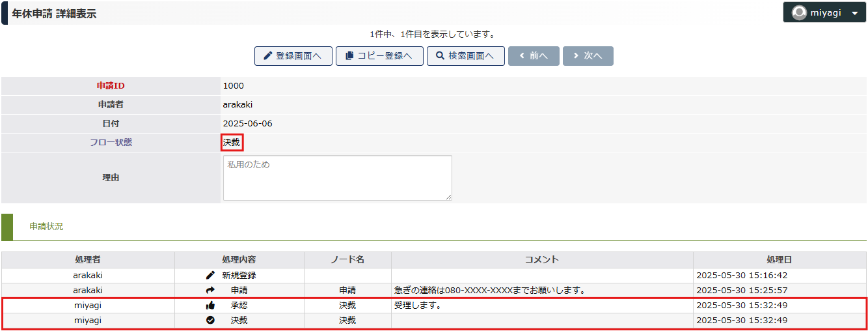
Task: Click the 新規登録 process text
Action: 239,276
